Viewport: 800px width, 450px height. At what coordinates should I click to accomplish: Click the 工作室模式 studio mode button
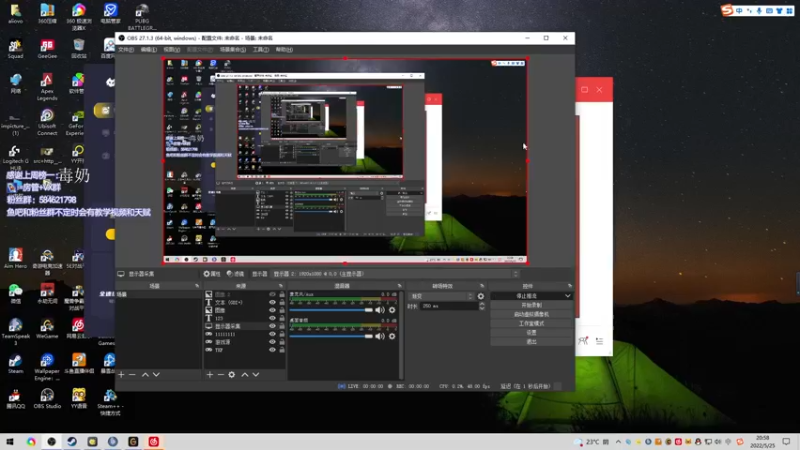coord(531,323)
